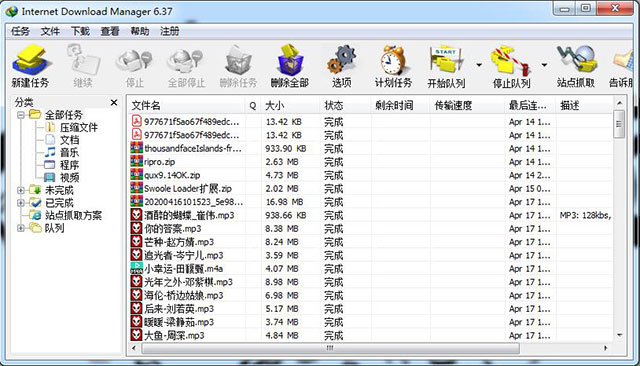Open the 查看 menu

[110, 31]
